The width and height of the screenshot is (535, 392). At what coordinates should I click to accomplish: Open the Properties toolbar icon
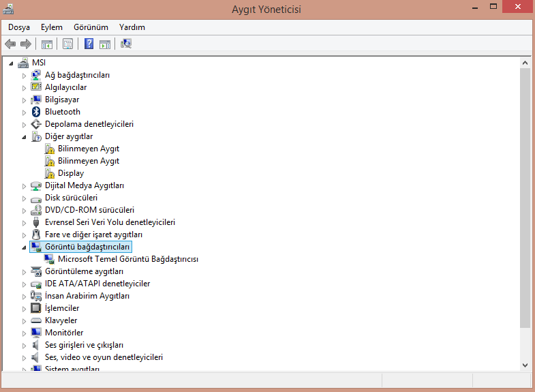click(68, 44)
